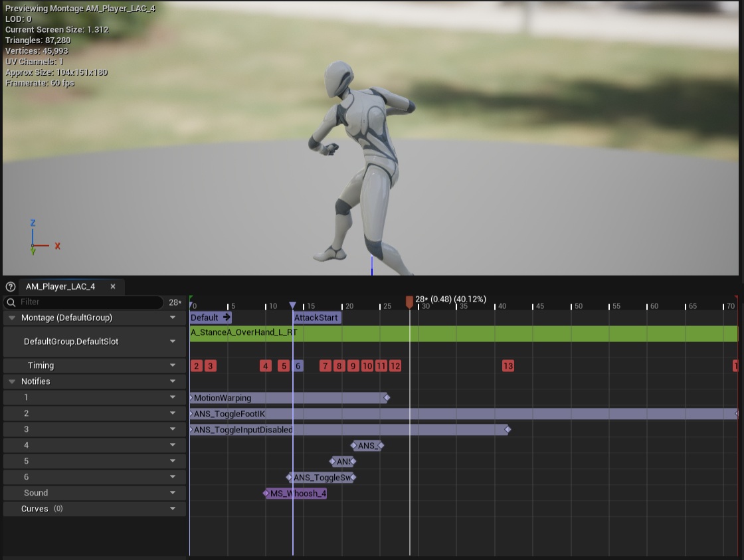Image resolution: width=744 pixels, height=560 pixels.
Task: Select the Sound track label
Action: 36,493
